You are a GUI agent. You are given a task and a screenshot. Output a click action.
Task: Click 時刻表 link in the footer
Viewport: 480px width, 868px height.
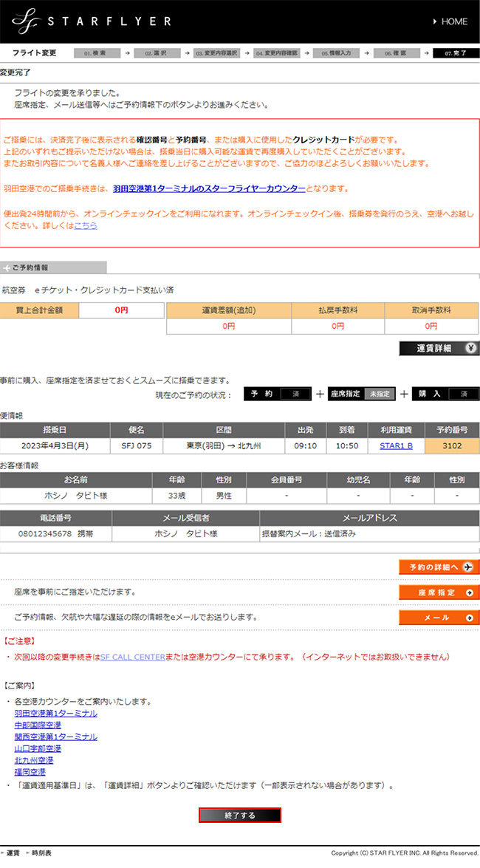coord(42,852)
